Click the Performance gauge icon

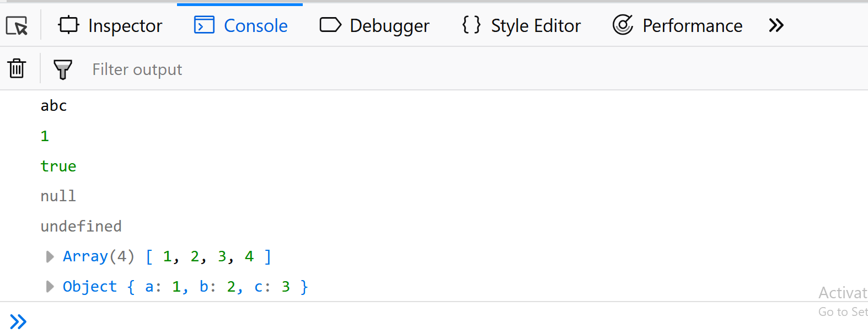pyautogui.click(x=623, y=25)
